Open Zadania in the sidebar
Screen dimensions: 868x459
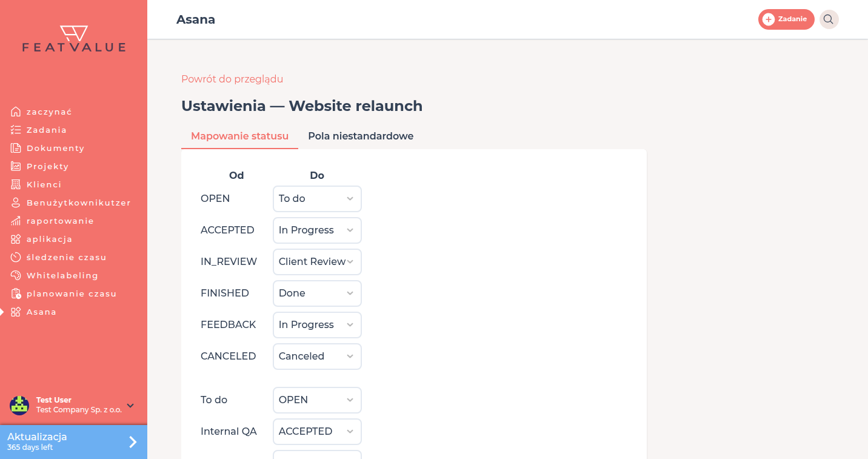pos(47,130)
